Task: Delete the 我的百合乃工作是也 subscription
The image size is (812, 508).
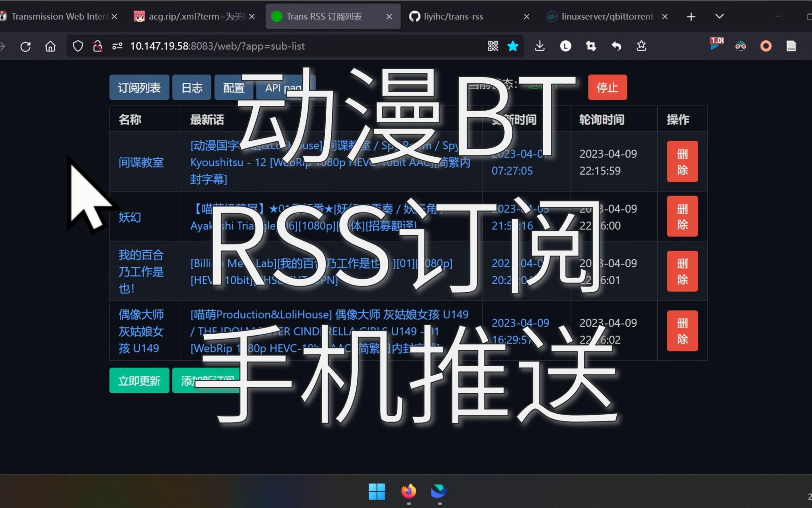Action: (x=682, y=271)
